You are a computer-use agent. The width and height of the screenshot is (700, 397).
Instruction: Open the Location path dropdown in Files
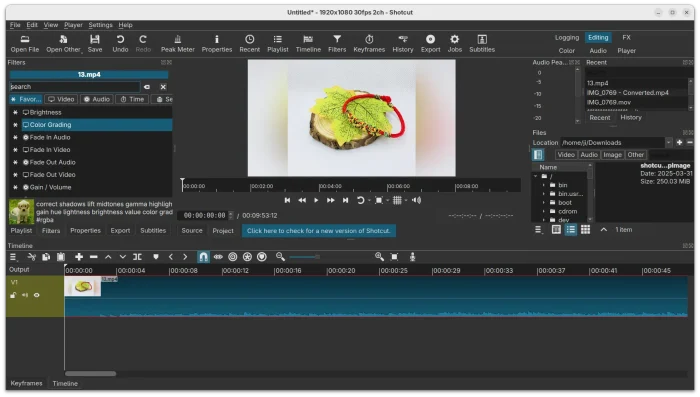tap(668, 142)
